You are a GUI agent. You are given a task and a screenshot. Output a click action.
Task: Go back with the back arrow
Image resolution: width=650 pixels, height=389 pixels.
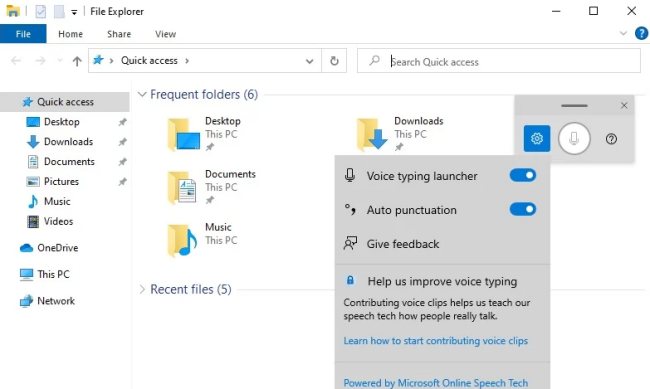[x=16, y=61]
